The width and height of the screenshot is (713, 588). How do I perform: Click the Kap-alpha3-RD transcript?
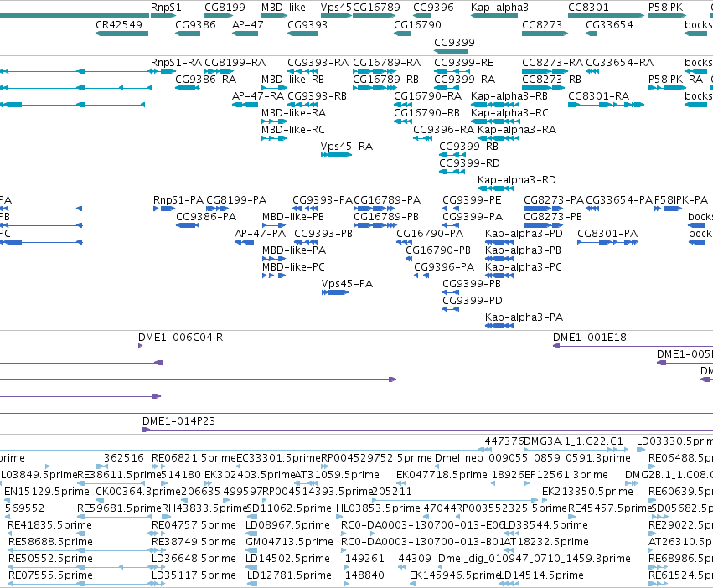496,188
